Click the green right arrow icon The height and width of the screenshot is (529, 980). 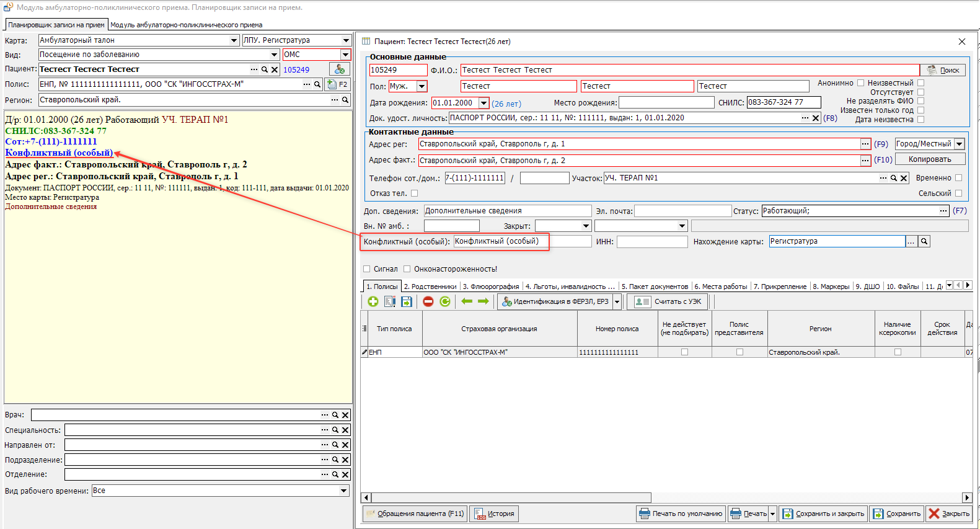click(x=483, y=301)
